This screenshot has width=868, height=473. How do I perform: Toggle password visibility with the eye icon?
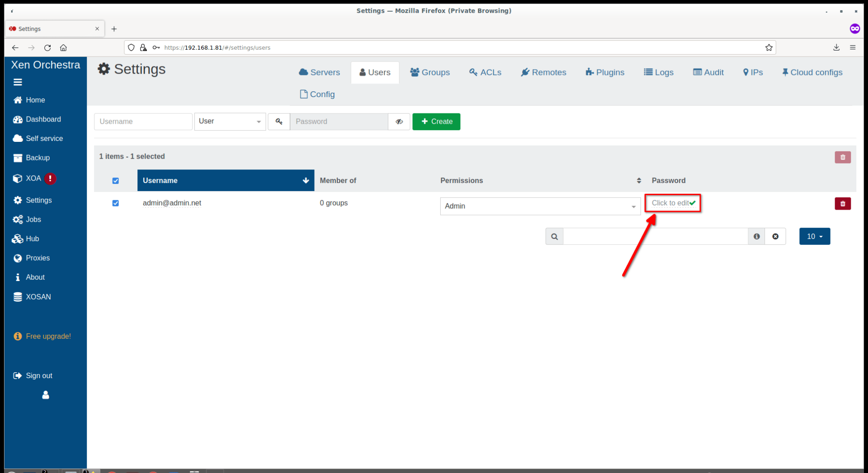click(399, 122)
